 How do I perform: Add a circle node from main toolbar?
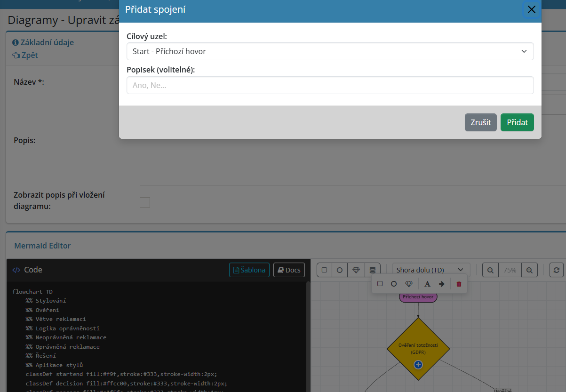click(340, 270)
